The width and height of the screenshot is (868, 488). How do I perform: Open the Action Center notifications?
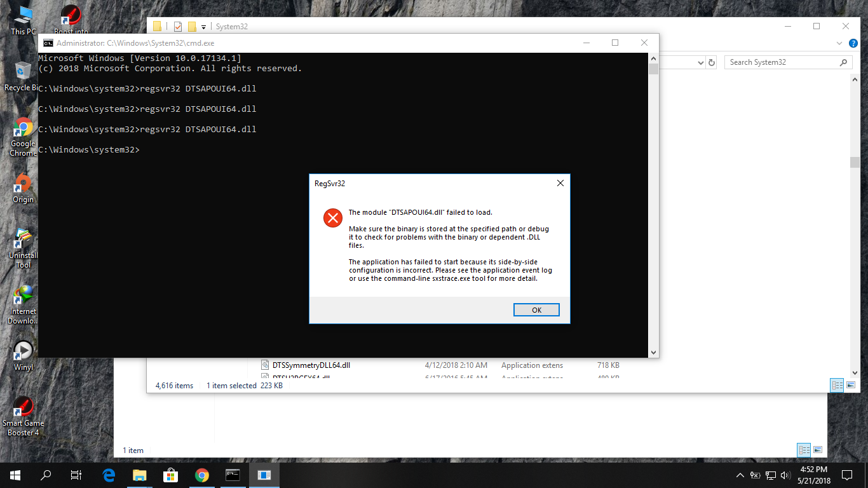coord(847,475)
